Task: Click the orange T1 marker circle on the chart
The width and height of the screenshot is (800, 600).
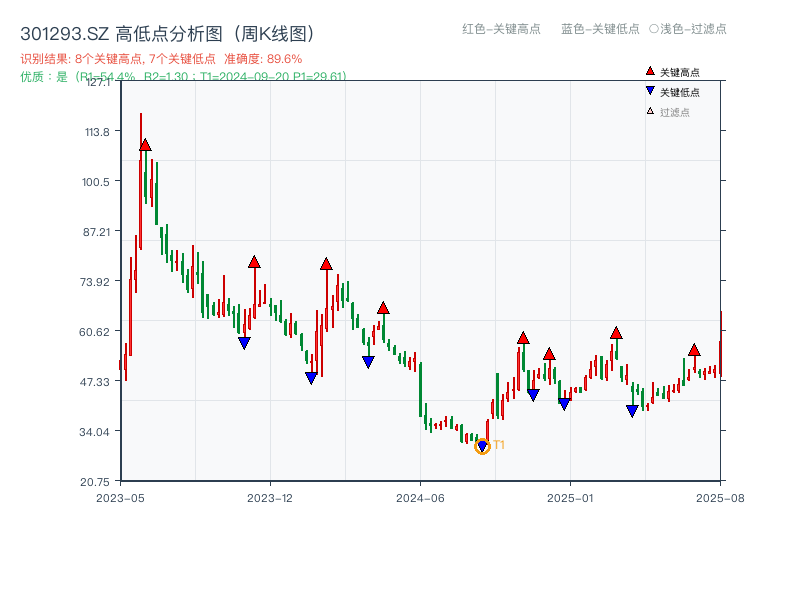Action: tap(481, 447)
